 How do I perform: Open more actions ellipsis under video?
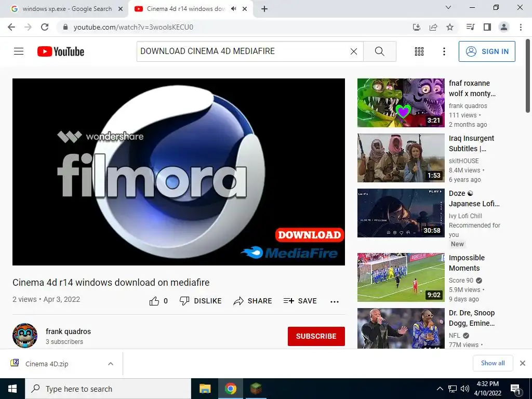335,302
